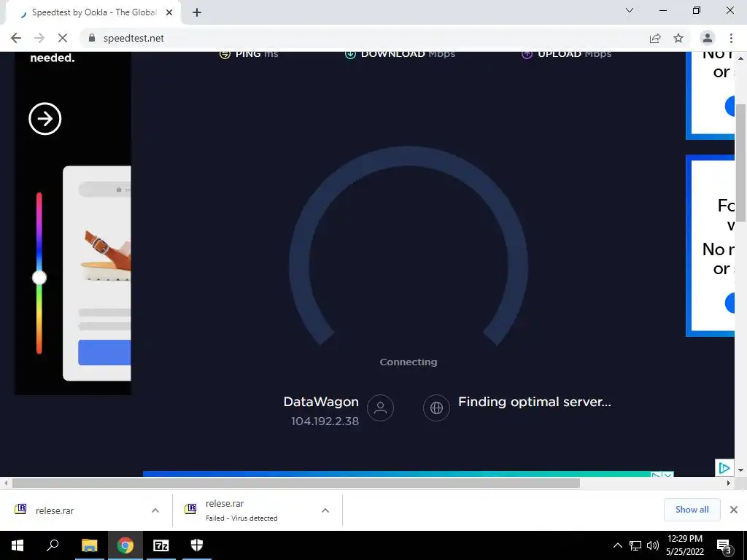
Task: Open a new tab with plus
Action: pos(197,12)
